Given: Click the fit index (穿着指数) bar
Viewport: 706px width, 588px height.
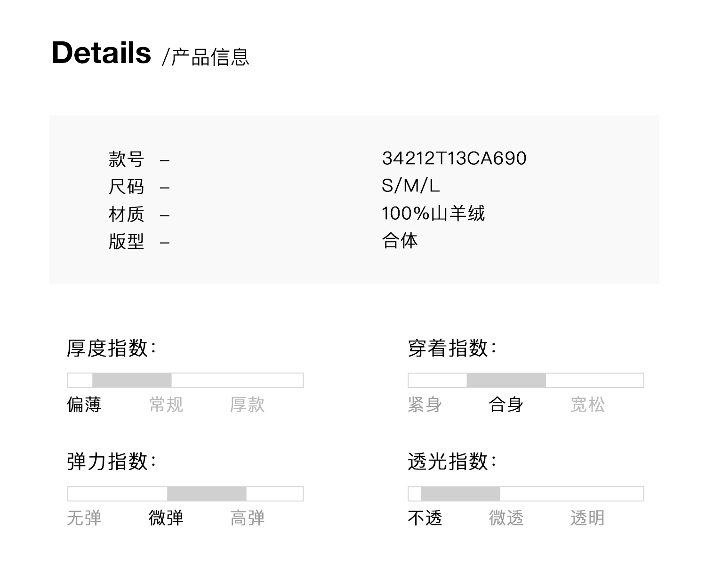Looking at the screenshot, I should coord(526,380).
